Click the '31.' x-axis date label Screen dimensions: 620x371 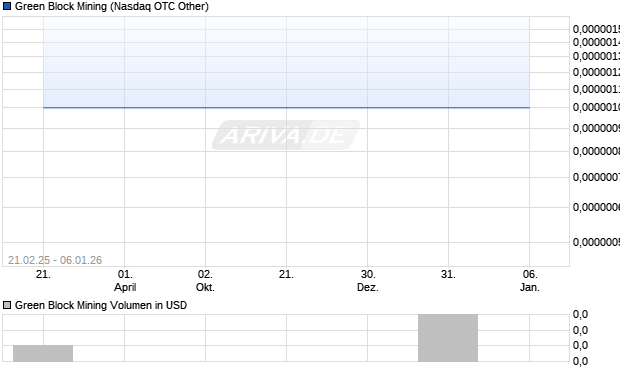[x=448, y=274]
